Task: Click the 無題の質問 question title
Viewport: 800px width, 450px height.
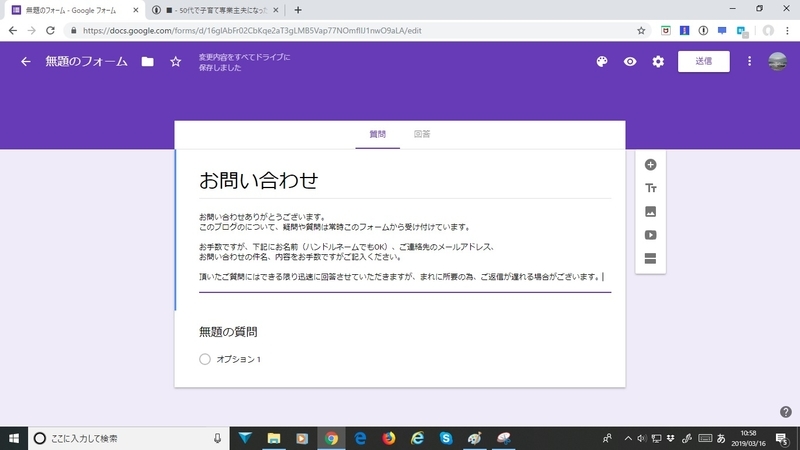Action: (x=228, y=332)
